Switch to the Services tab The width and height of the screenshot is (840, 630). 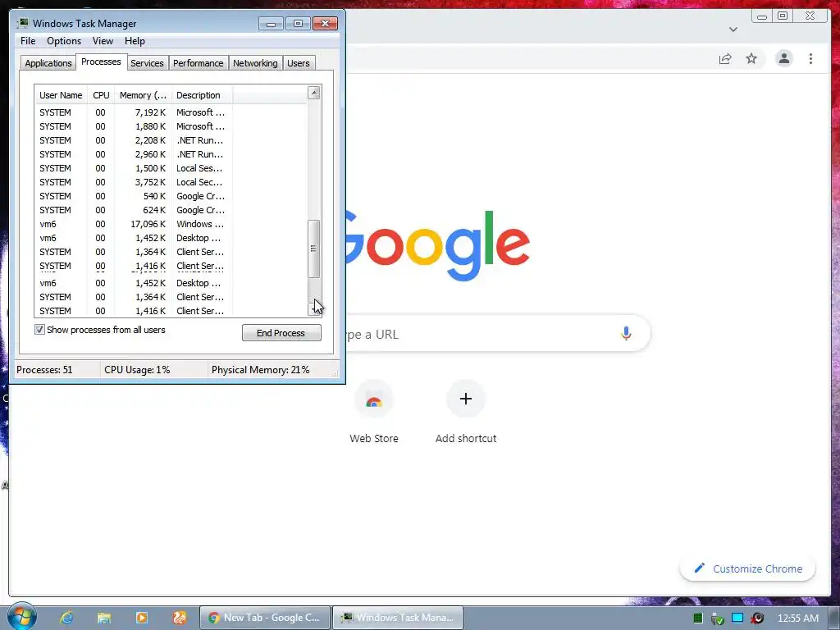[147, 63]
